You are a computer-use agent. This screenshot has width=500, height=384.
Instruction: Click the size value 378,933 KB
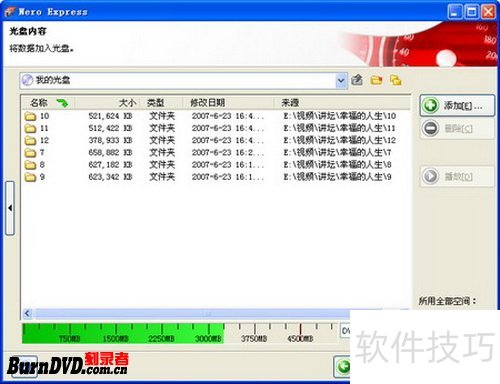pos(110,140)
